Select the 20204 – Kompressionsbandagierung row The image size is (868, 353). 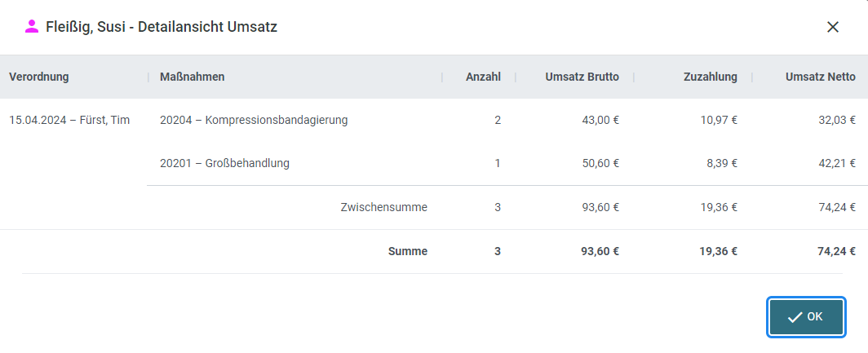507,120
